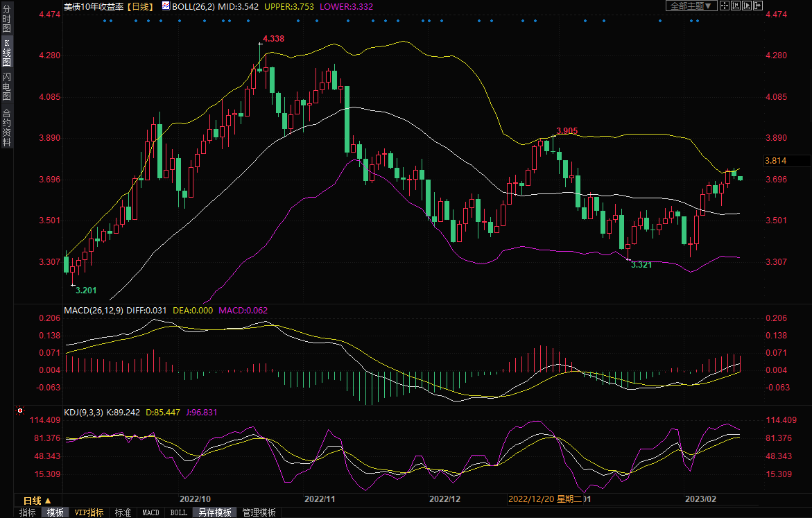Expand the 日线 period selector

37,501
